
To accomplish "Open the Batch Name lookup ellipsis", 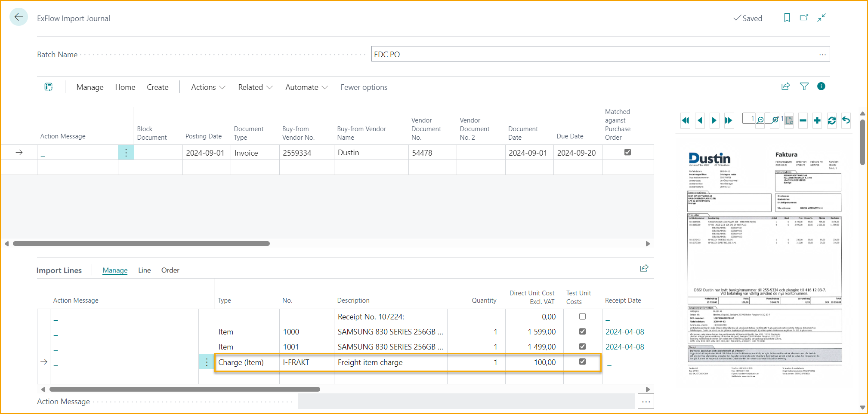I will 822,54.
